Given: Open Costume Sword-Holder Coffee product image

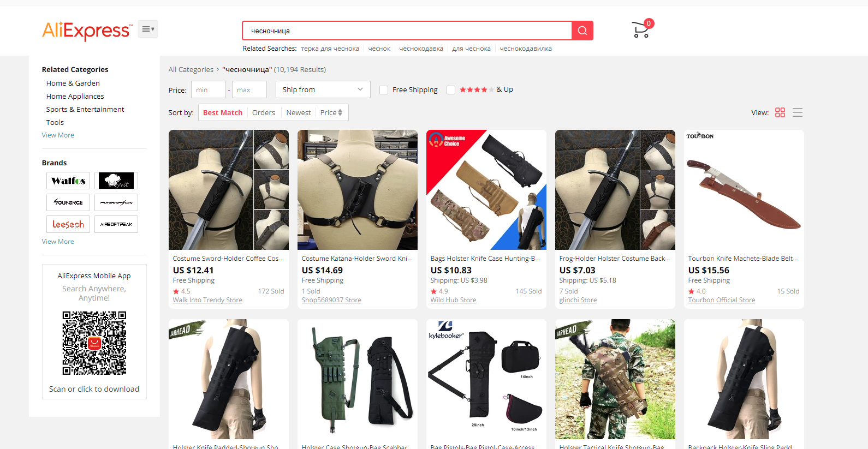Looking at the screenshot, I should tap(229, 190).
